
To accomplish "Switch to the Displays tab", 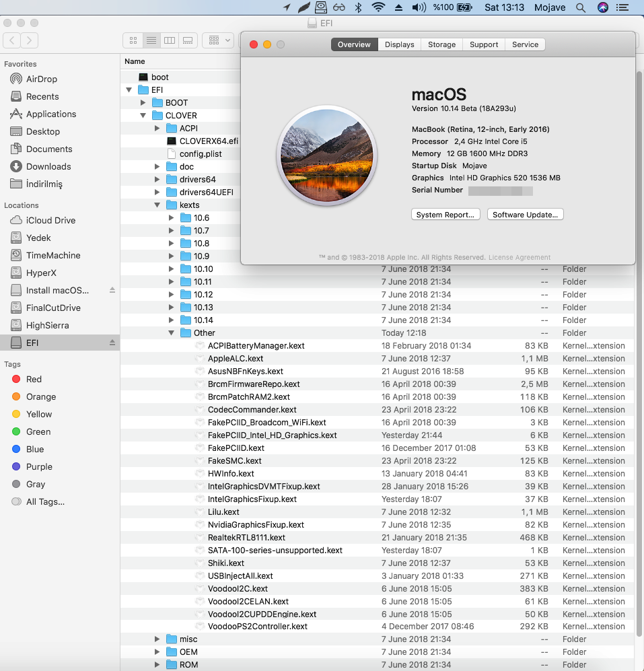I will pyautogui.click(x=399, y=44).
